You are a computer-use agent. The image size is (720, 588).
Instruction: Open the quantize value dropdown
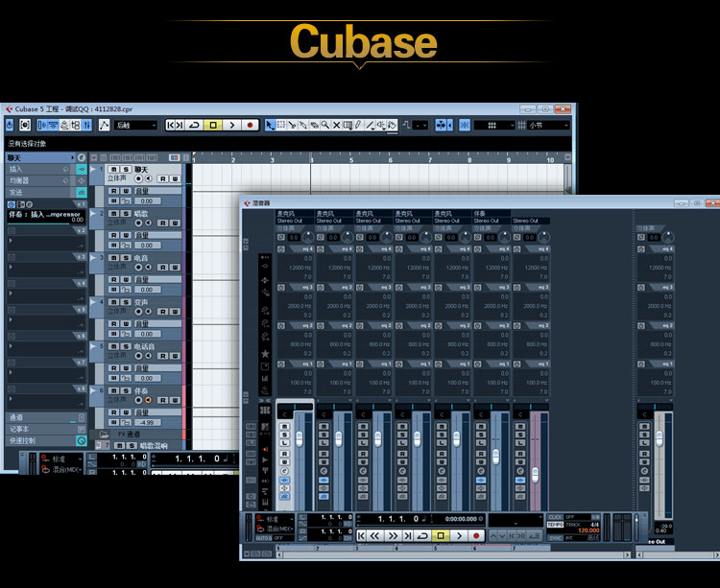click(x=420, y=125)
